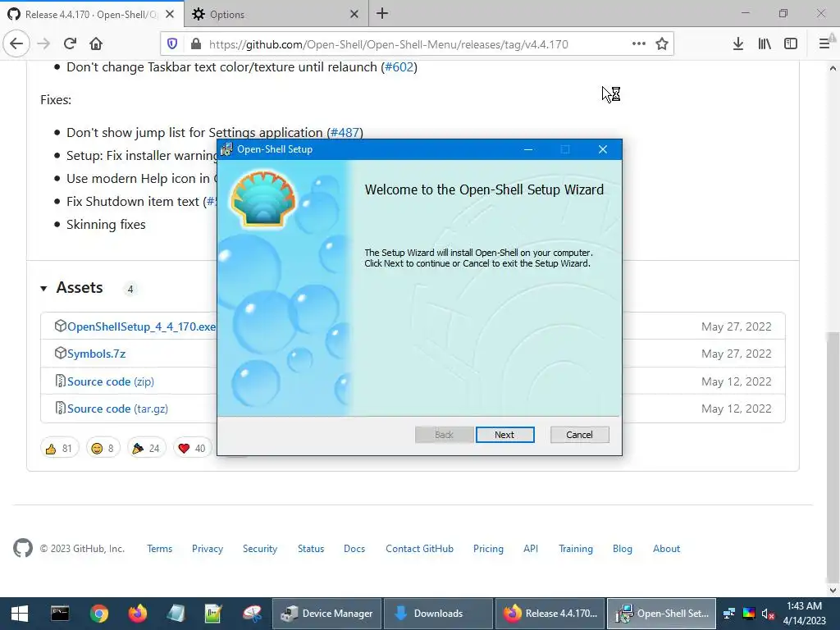
Task: Click Next in Open-Shell Setup wizard
Action: point(504,435)
